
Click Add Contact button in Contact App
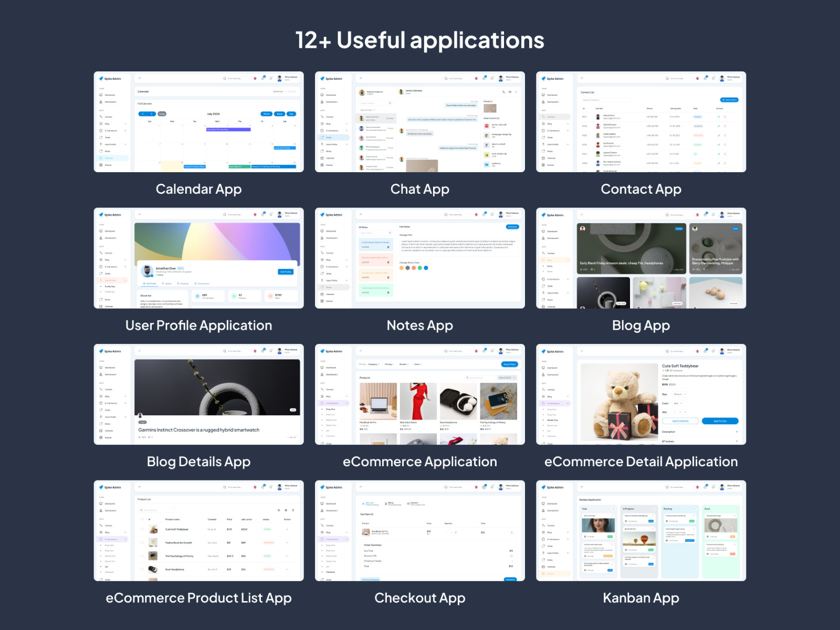pos(729,100)
